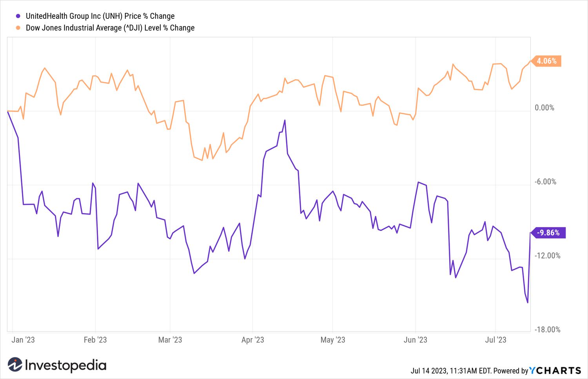The image size is (588, 379).
Task: Click the Jun '23 axis label
Action: [x=416, y=340]
